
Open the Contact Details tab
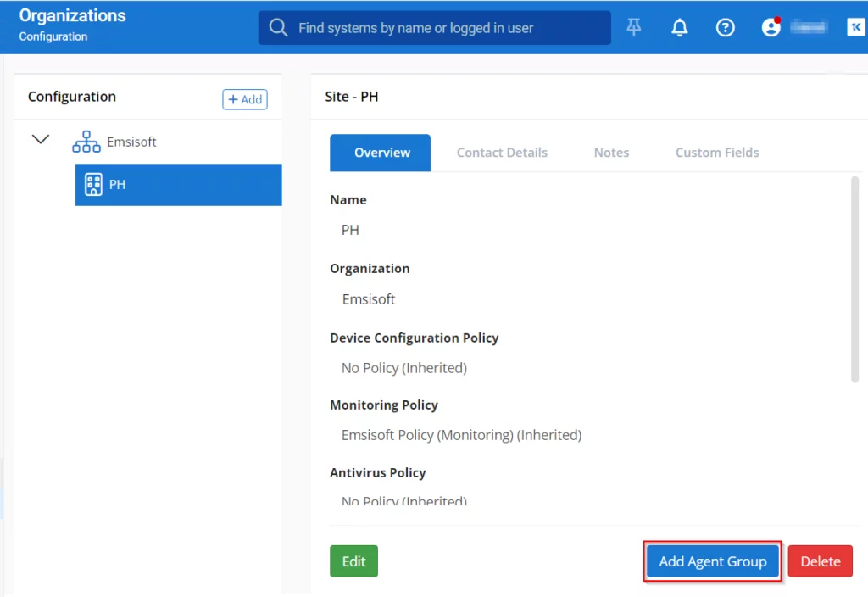(502, 153)
